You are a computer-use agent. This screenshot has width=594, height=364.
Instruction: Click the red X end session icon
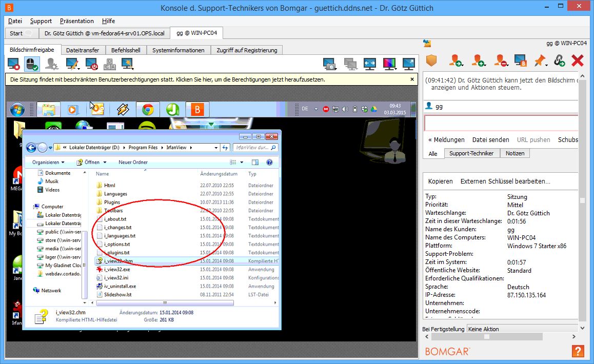pos(578,60)
